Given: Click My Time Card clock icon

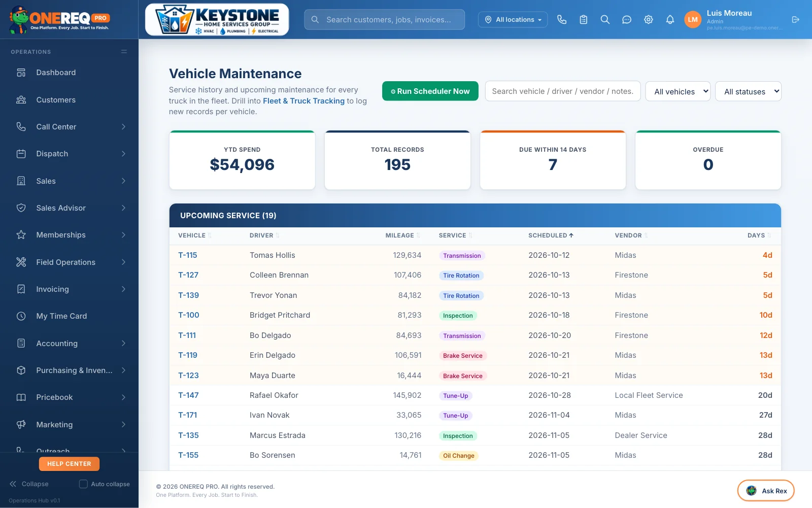Looking at the screenshot, I should pos(21,316).
